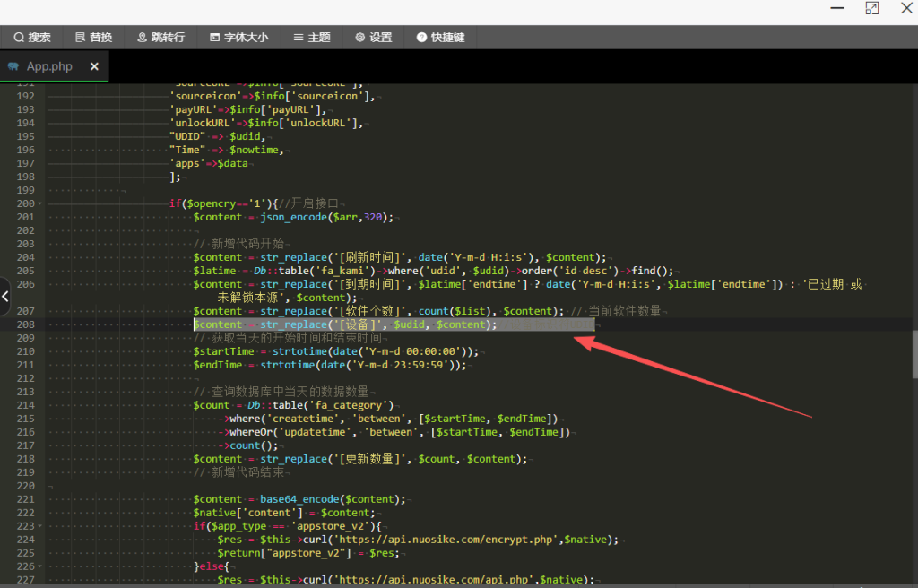Open the 替换 (replace) tool

(94, 38)
